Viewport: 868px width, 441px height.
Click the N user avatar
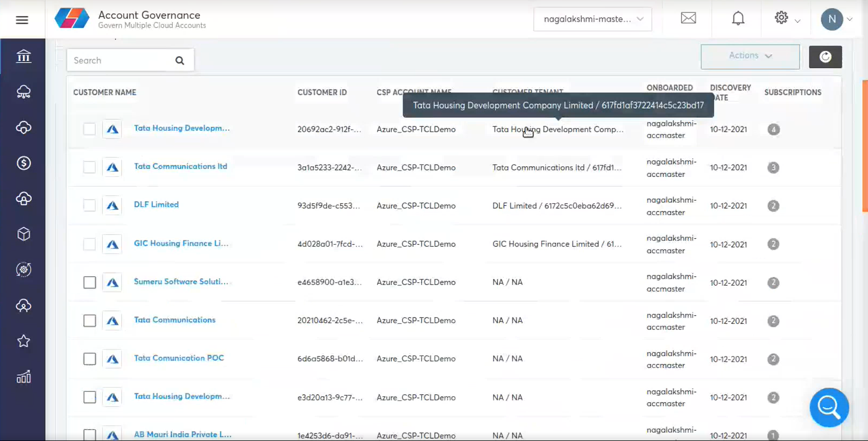click(831, 19)
